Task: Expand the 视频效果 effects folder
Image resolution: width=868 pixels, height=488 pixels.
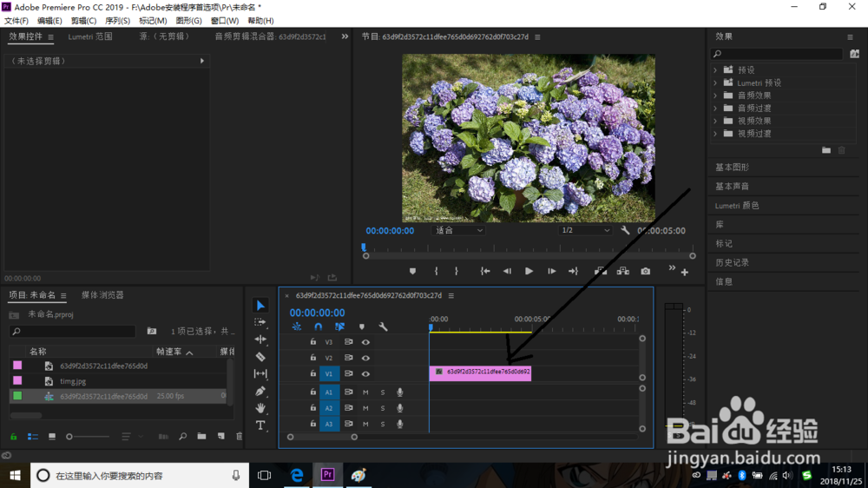Action: [x=715, y=121]
